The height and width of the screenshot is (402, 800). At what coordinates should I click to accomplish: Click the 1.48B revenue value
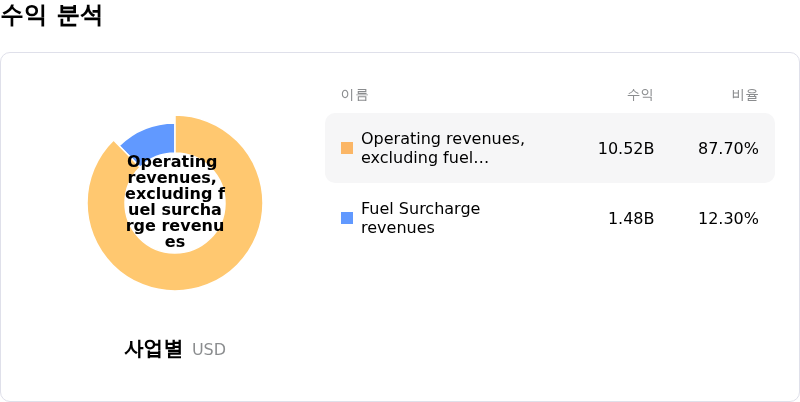click(631, 218)
